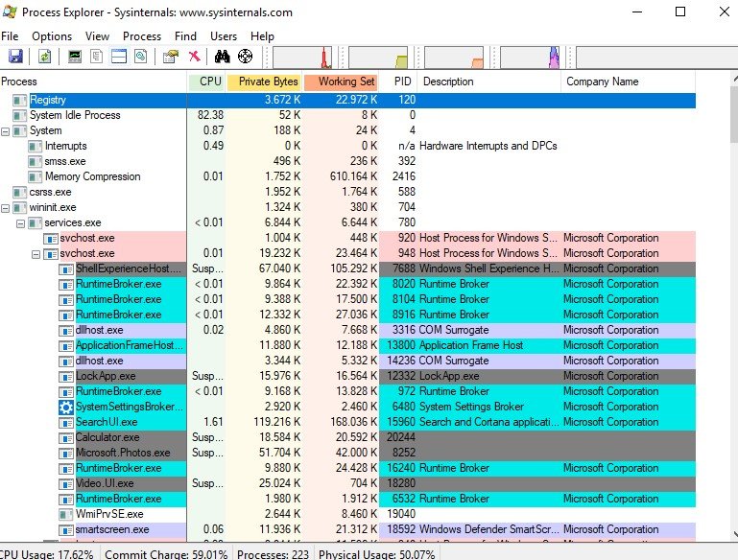738x560 pixels.
Task: Select the ShellExperienceHost row
Action: point(347,268)
